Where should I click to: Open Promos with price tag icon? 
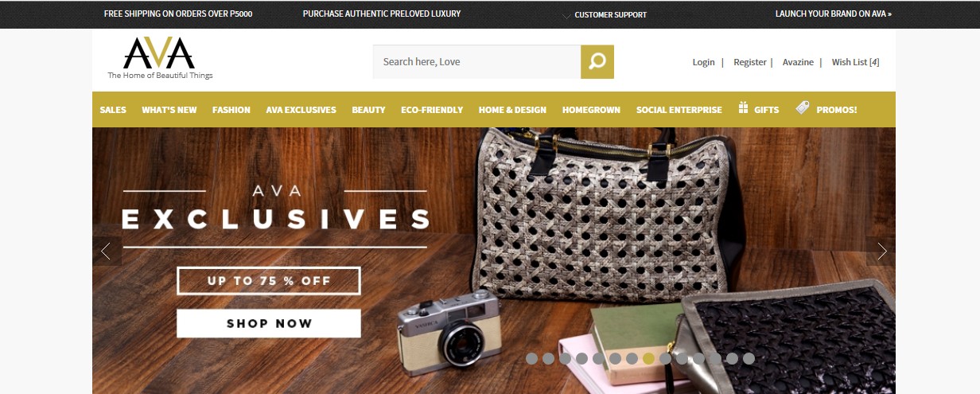pyautogui.click(x=826, y=109)
